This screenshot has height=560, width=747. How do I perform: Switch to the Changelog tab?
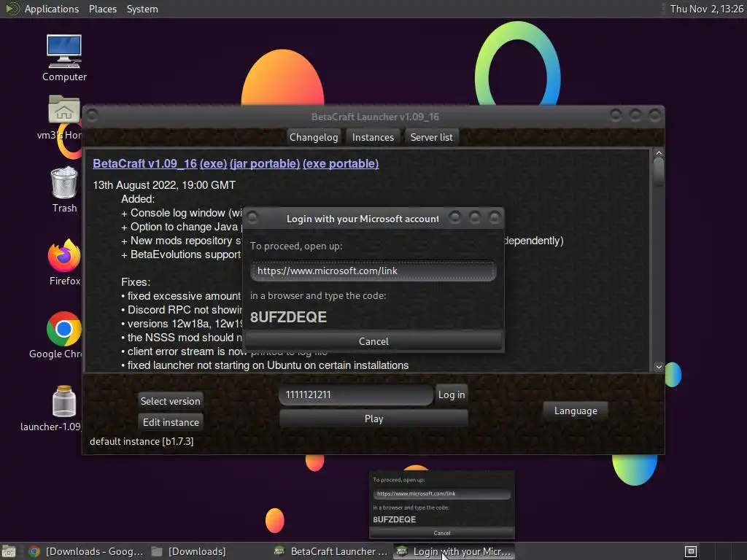coord(314,137)
